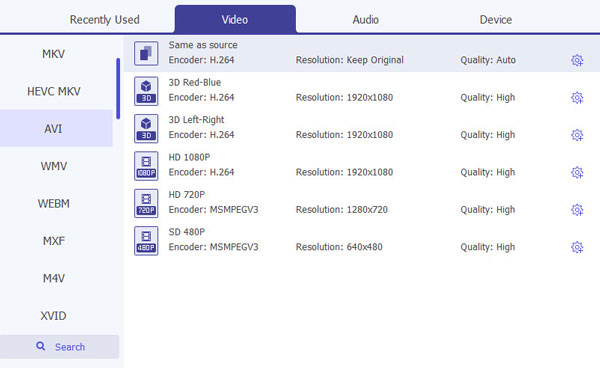Select the XVID format
This screenshot has width=600, height=368.
[54, 316]
